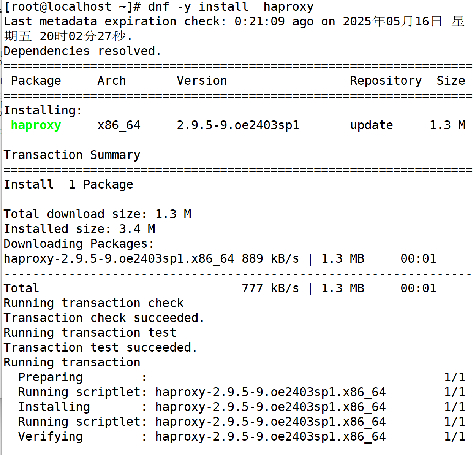
Task: Click 'Transaction test succeeded.' line
Action: click(x=101, y=348)
